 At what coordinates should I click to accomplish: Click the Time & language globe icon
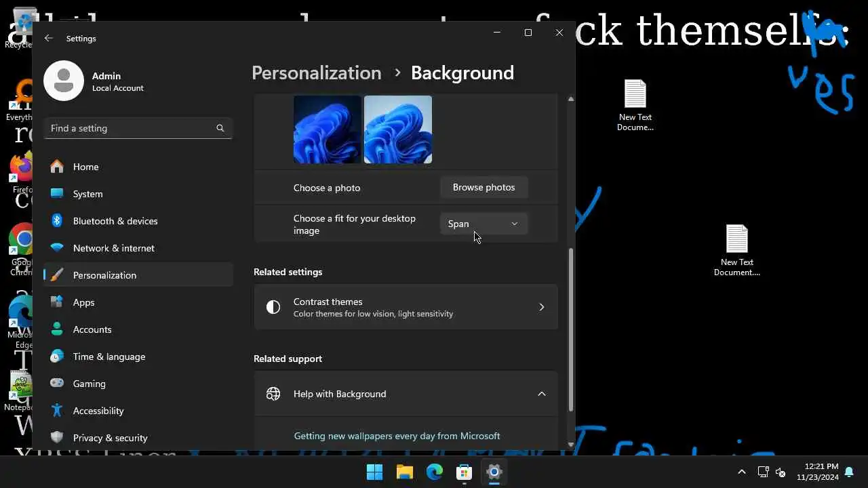[57, 357]
